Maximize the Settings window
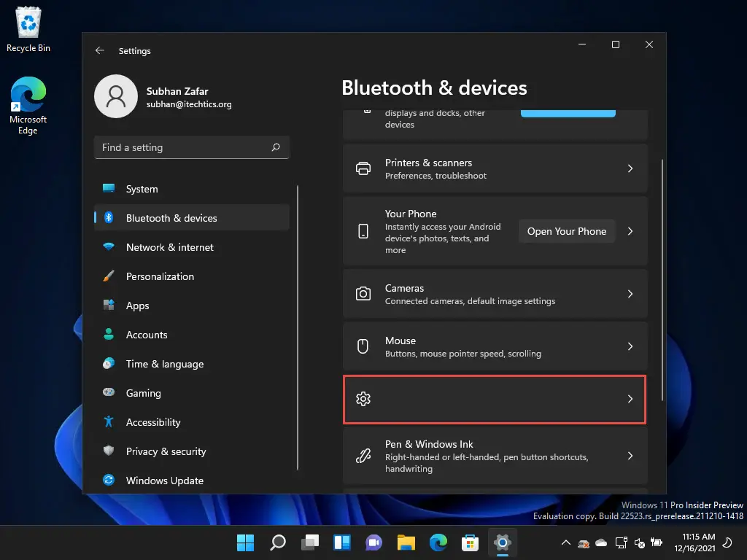The height and width of the screenshot is (560, 747). point(616,44)
